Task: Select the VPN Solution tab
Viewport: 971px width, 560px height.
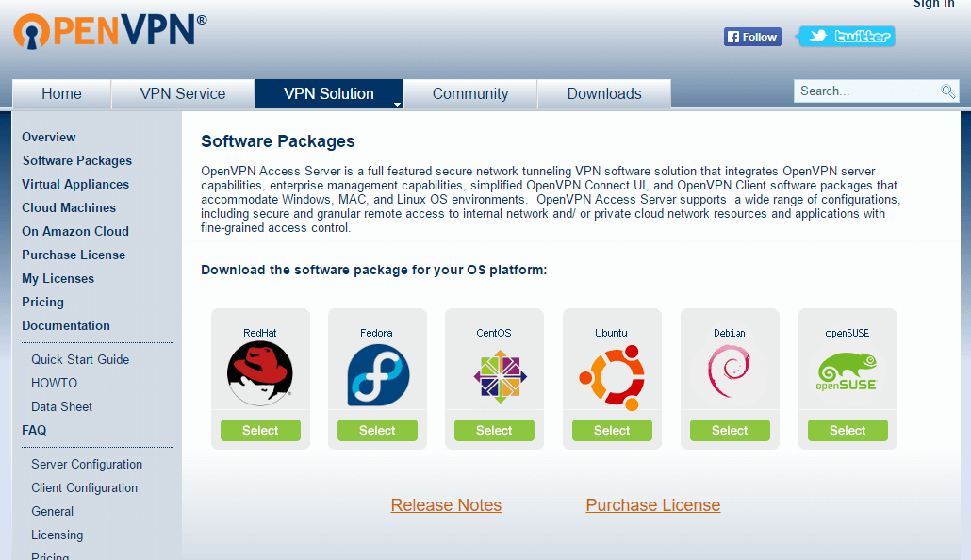Action: click(x=329, y=93)
